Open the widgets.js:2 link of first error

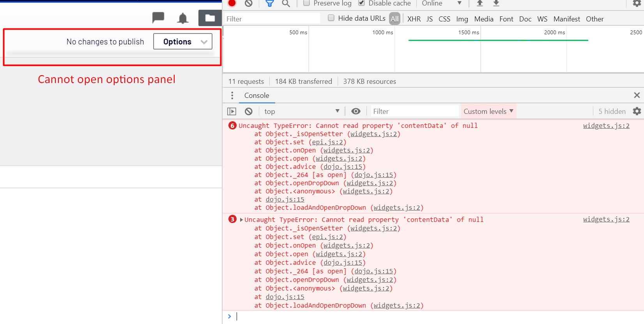(606, 126)
